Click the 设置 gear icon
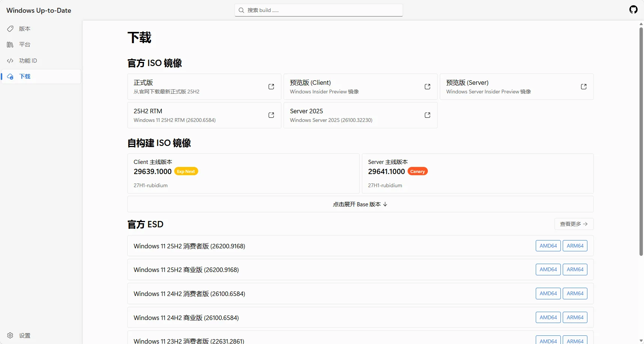Image resolution: width=644 pixels, height=344 pixels. 10,335
